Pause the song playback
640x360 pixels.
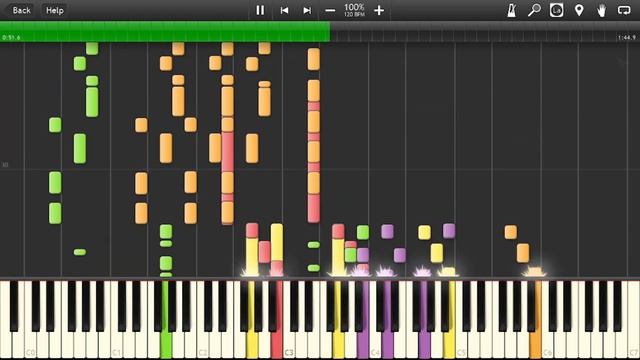pos(260,10)
